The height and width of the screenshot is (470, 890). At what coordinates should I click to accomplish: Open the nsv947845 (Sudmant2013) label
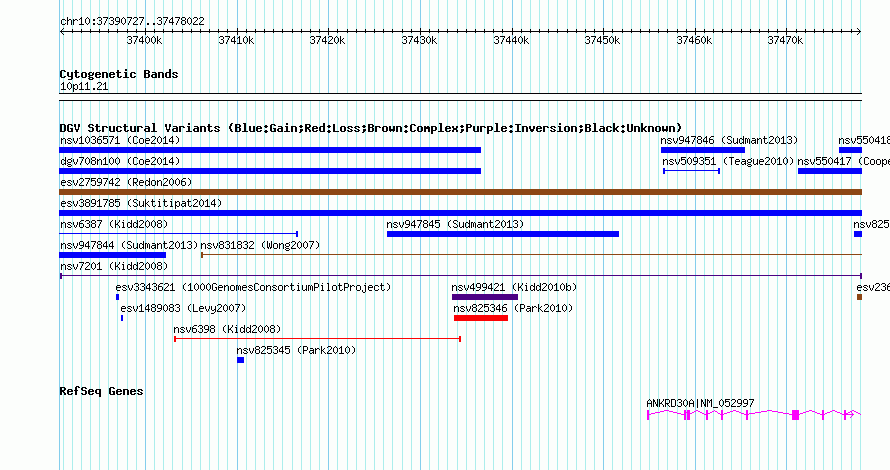coord(455,224)
